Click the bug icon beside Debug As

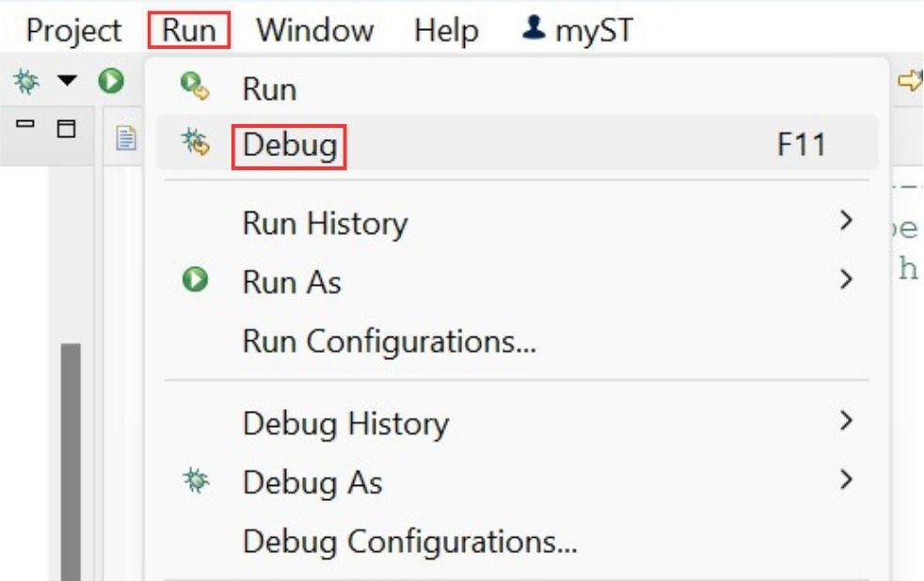(x=195, y=480)
